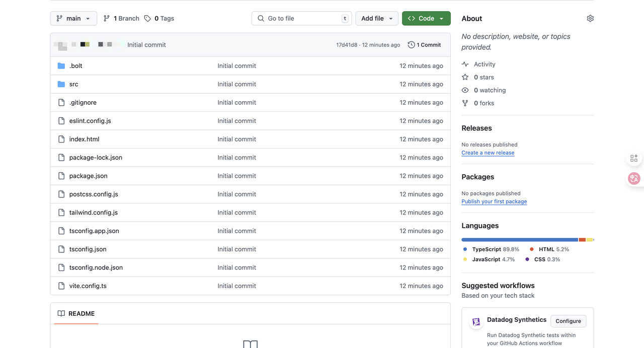Click the Tags icon next to 0 Tags
This screenshot has height=348, width=644.
(x=147, y=19)
